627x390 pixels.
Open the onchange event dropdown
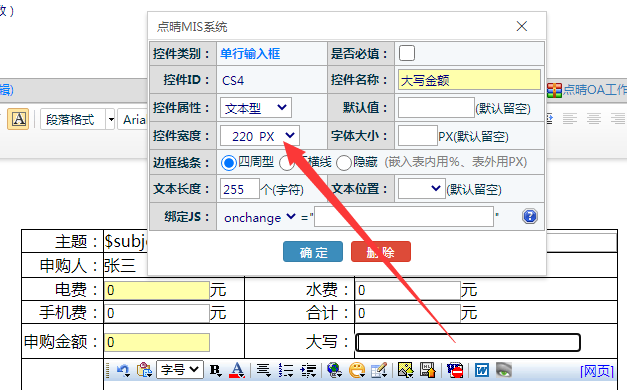click(x=259, y=217)
